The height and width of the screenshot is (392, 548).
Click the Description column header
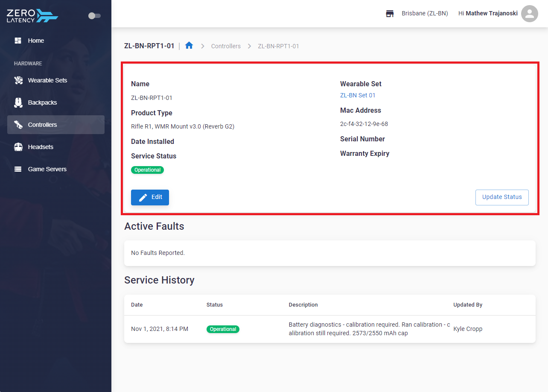tap(303, 305)
